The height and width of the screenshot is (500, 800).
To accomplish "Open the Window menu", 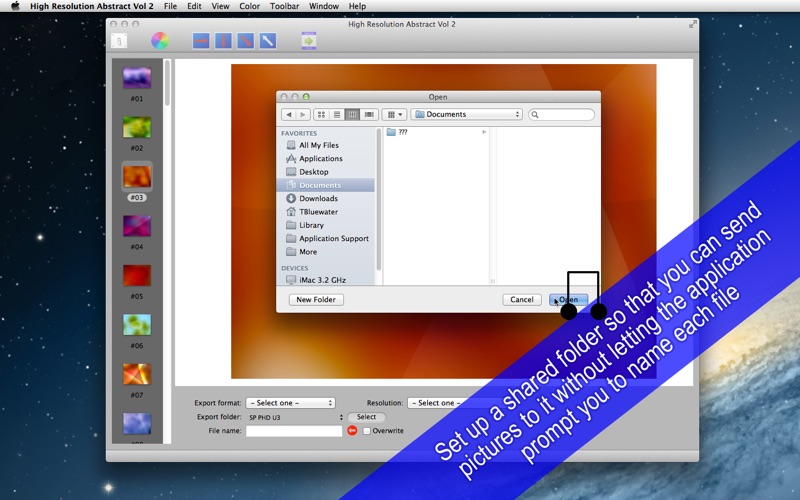I will point(324,6).
